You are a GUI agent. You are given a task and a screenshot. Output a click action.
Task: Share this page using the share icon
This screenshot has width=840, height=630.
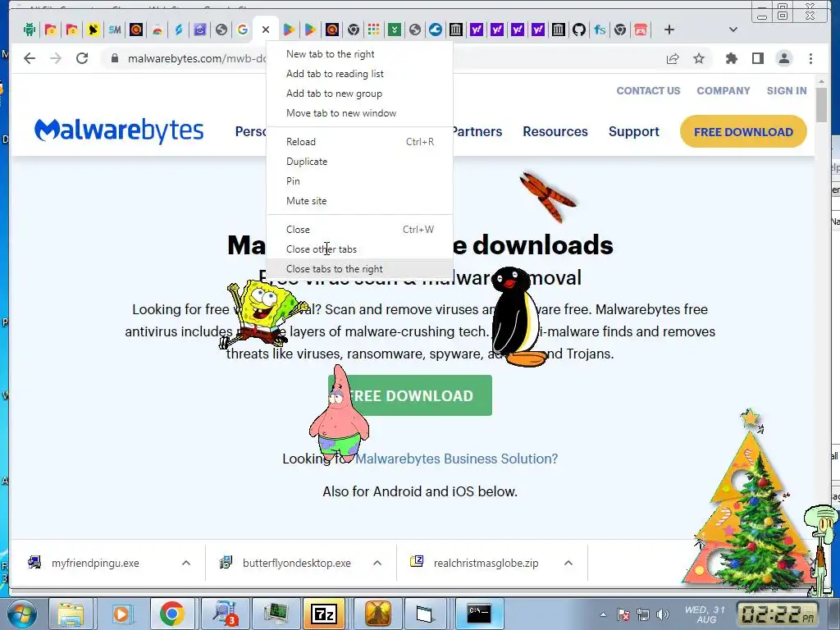pos(673,58)
